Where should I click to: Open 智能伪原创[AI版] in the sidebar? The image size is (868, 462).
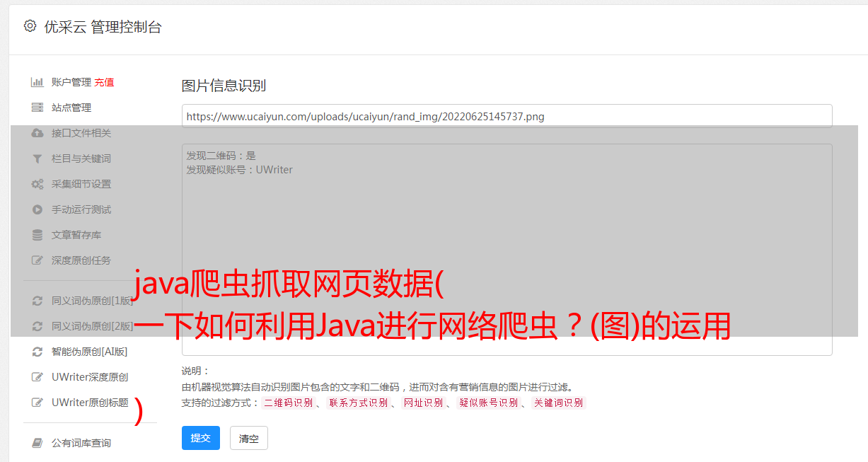click(x=90, y=352)
